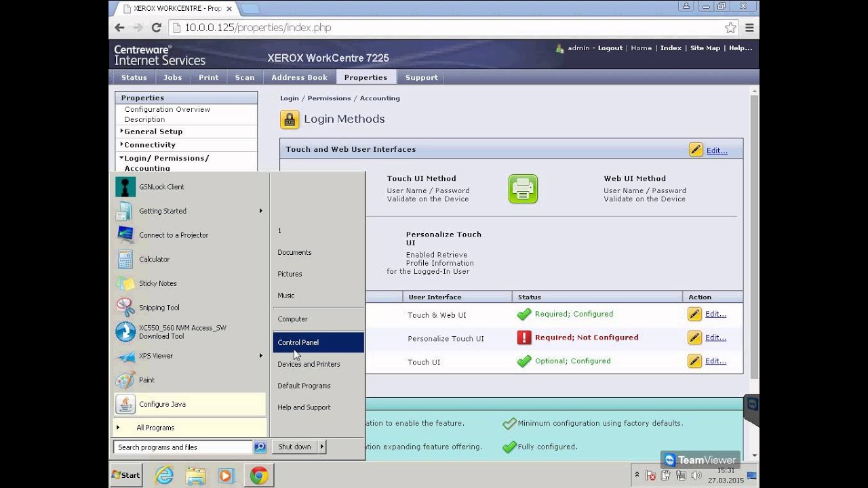
Task: Open the Print tab
Action: pos(209,77)
